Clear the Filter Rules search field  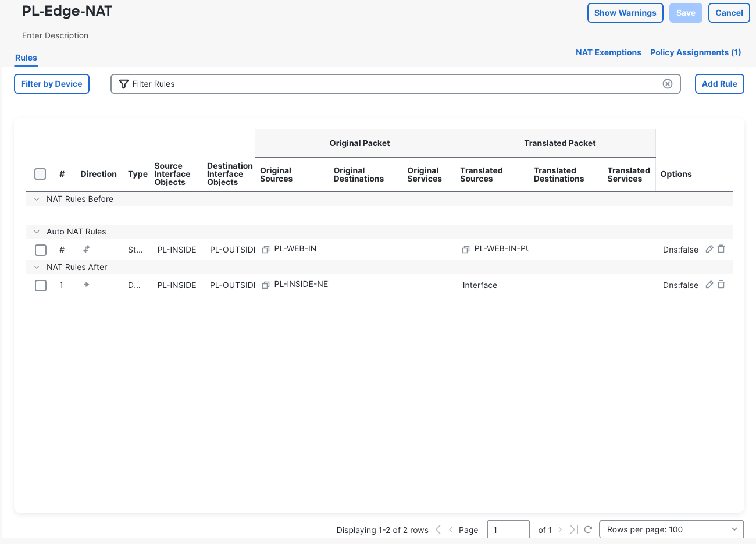click(668, 84)
